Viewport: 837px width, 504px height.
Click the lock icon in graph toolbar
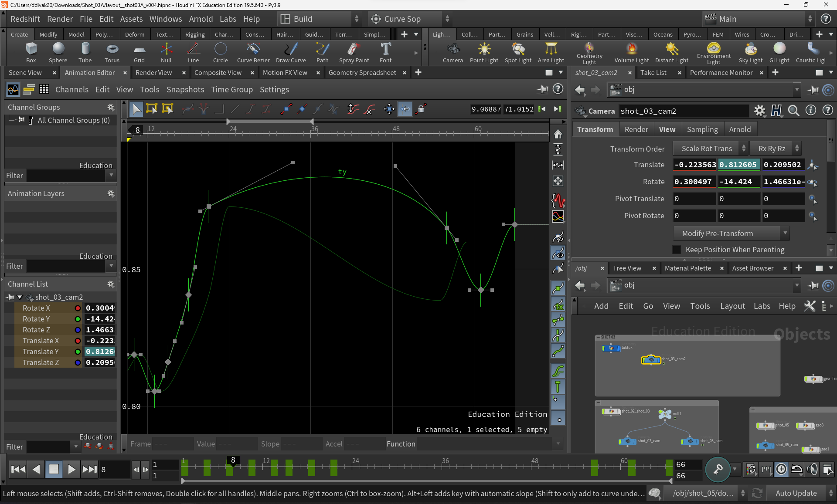click(x=420, y=109)
